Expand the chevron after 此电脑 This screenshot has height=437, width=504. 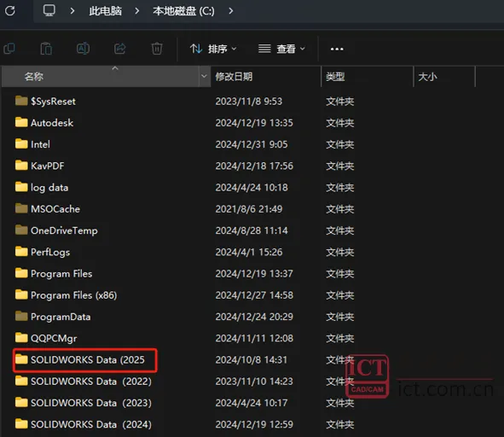(x=137, y=11)
